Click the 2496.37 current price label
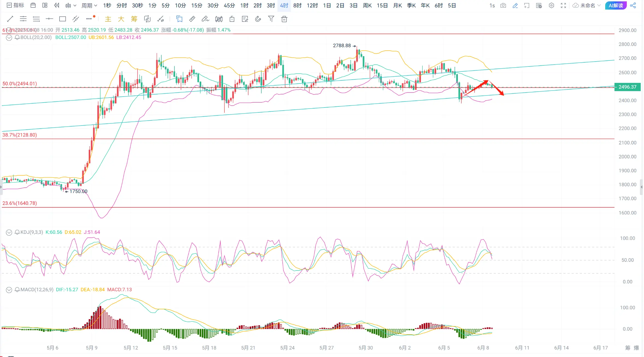 pyautogui.click(x=627, y=87)
